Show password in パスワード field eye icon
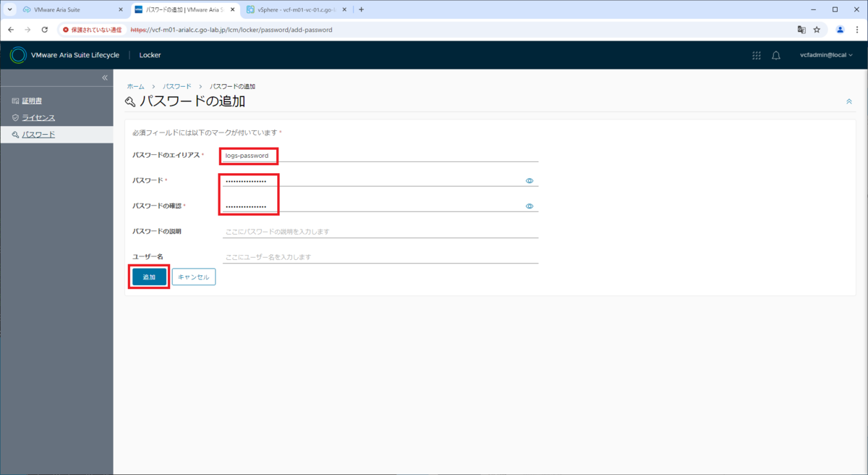This screenshot has width=868, height=475. click(x=529, y=181)
